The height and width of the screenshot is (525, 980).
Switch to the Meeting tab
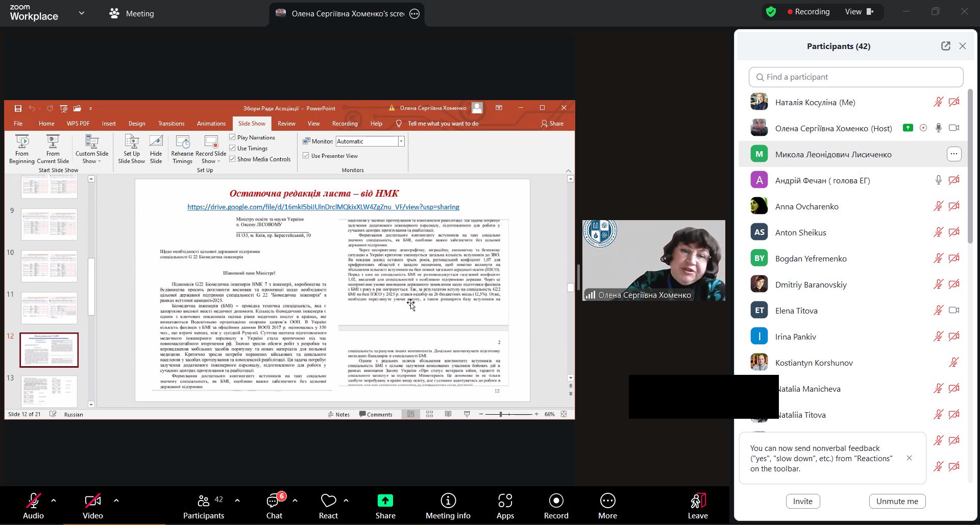click(132, 14)
